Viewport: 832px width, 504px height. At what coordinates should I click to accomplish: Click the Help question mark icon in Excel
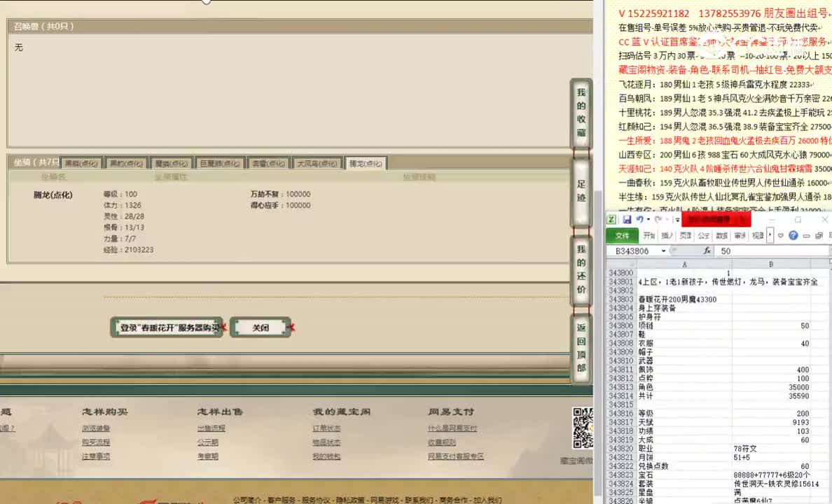pos(793,235)
